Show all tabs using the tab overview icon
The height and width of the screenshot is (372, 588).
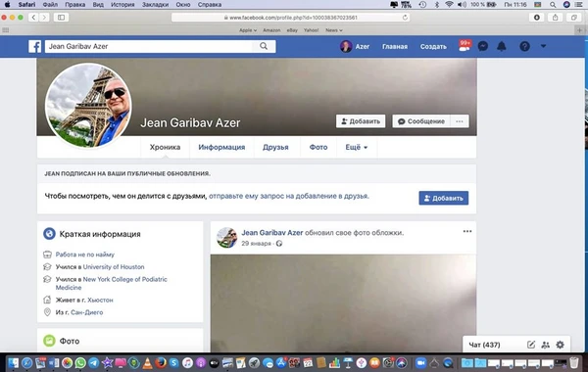(x=573, y=18)
